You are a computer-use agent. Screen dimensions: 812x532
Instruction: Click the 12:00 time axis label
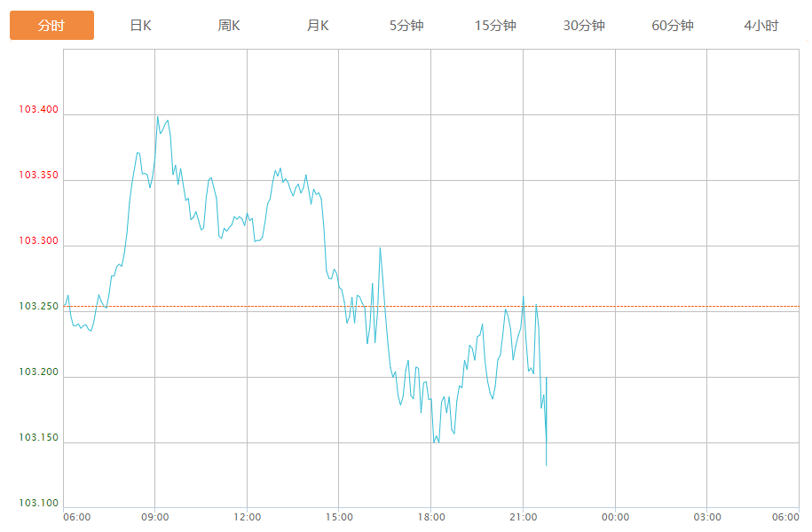pos(248,517)
